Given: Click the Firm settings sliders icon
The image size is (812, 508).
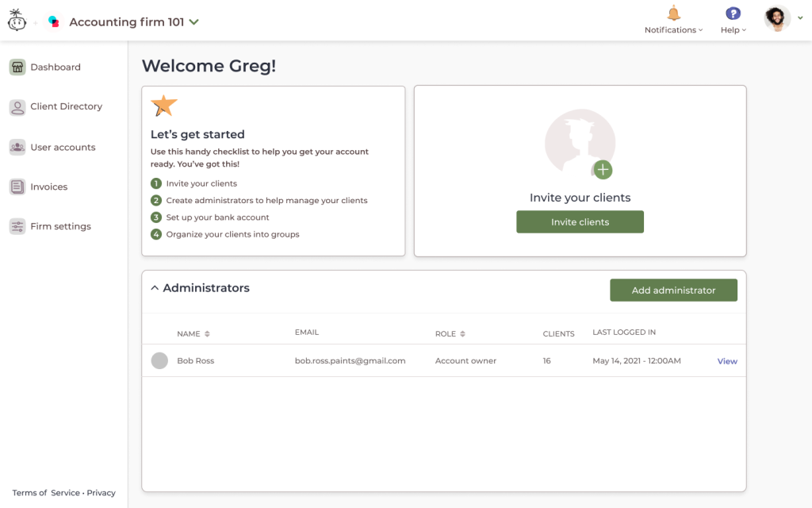Looking at the screenshot, I should [x=17, y=227].
